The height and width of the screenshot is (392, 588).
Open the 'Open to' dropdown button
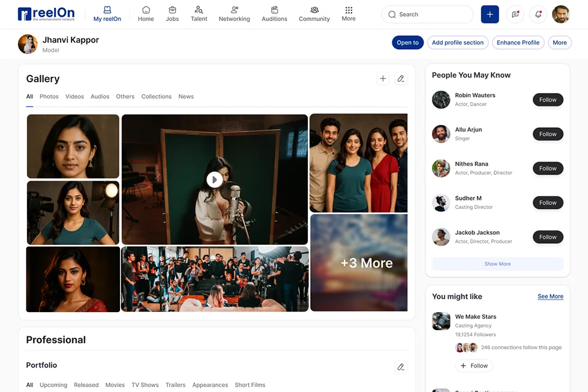click(407, 43)
